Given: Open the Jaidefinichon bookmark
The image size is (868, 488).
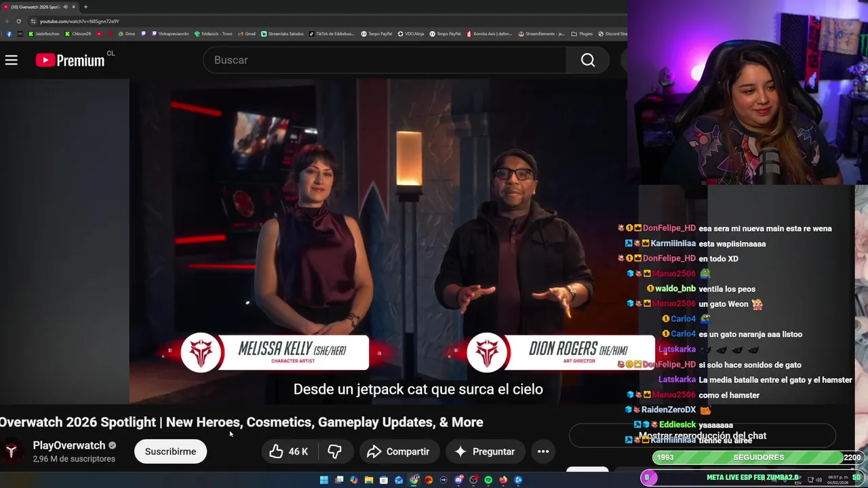Looking at the screenshot, I should pyautogui.click(x=43, y=34).
